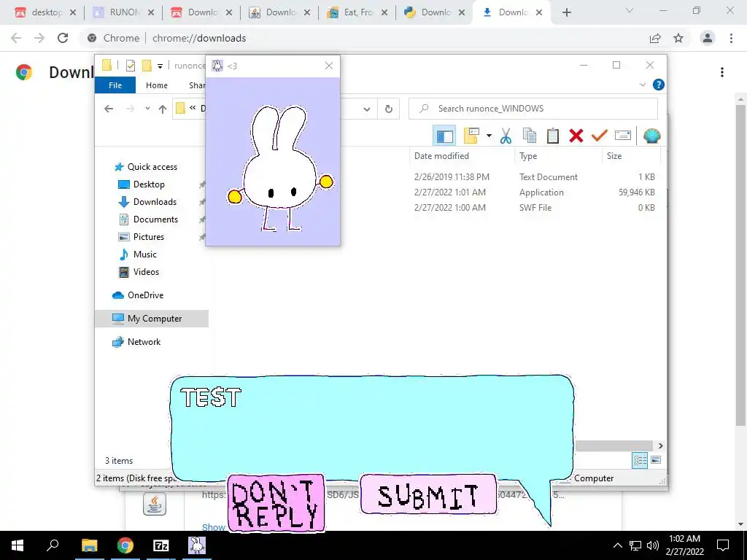Toggle the preview pane toolbar icon

[x=444, y=136]
